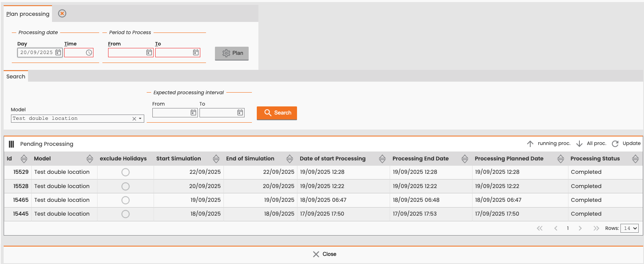The image size is (644, 264).
Task: Select page 1 in paginator
Action: tap(568, 228)
